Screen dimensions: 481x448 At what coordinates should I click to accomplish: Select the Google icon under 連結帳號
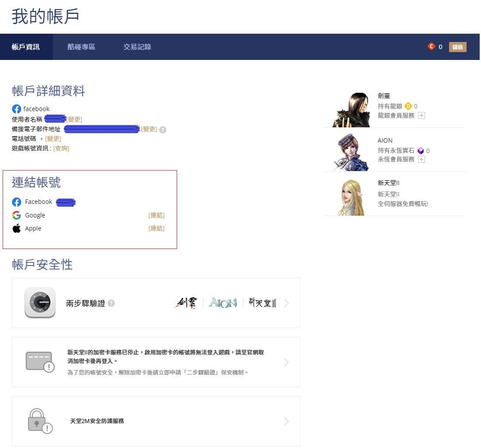17,215
